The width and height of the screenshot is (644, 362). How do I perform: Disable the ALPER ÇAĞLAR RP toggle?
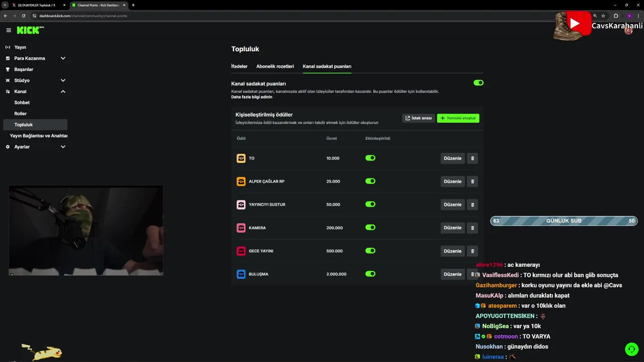[x=370, y=181]
